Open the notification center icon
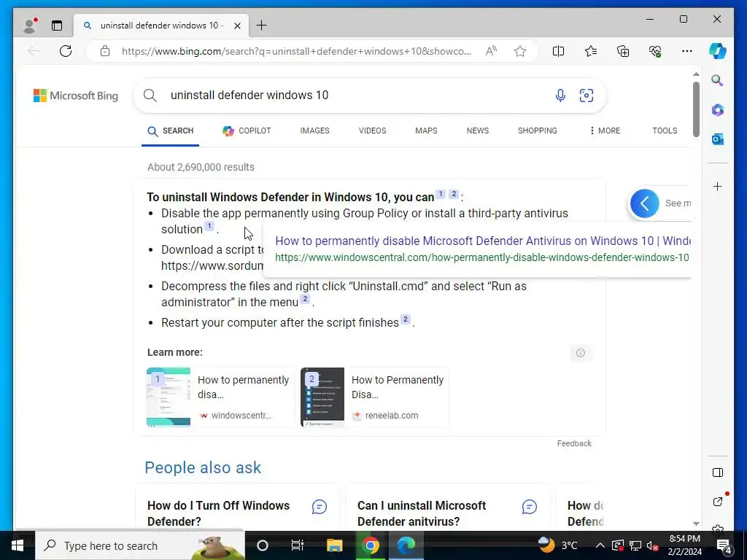Viewport: 747px width, 560px height. coord(724,545)
